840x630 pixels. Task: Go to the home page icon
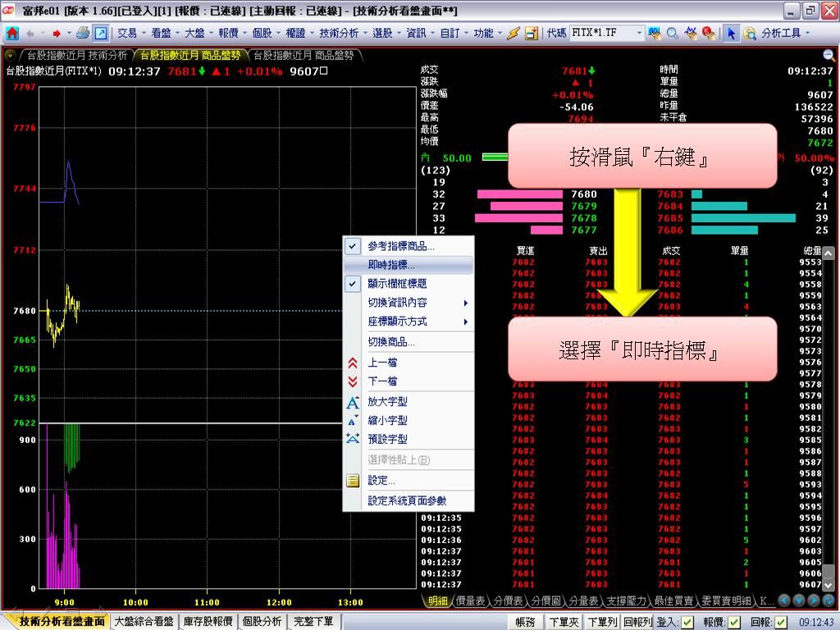tap(11, 33)
